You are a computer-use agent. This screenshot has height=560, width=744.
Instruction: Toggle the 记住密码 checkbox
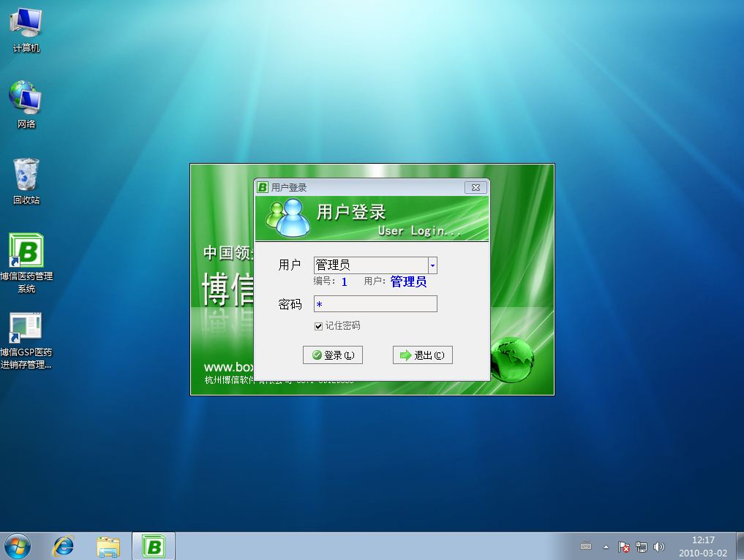click(x=318, y=326)
